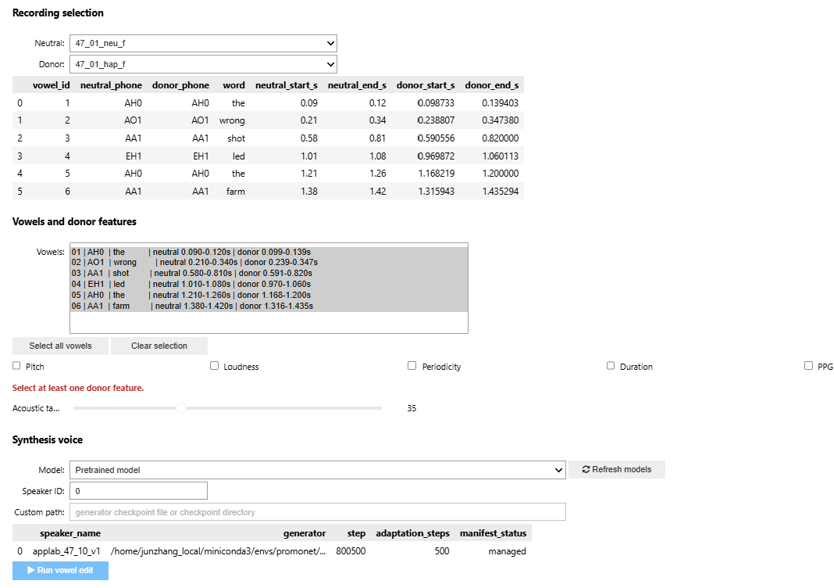This screenshot has height=588, width=834.
Task: Click the speaker_name column header
Action: click(70, 533)
